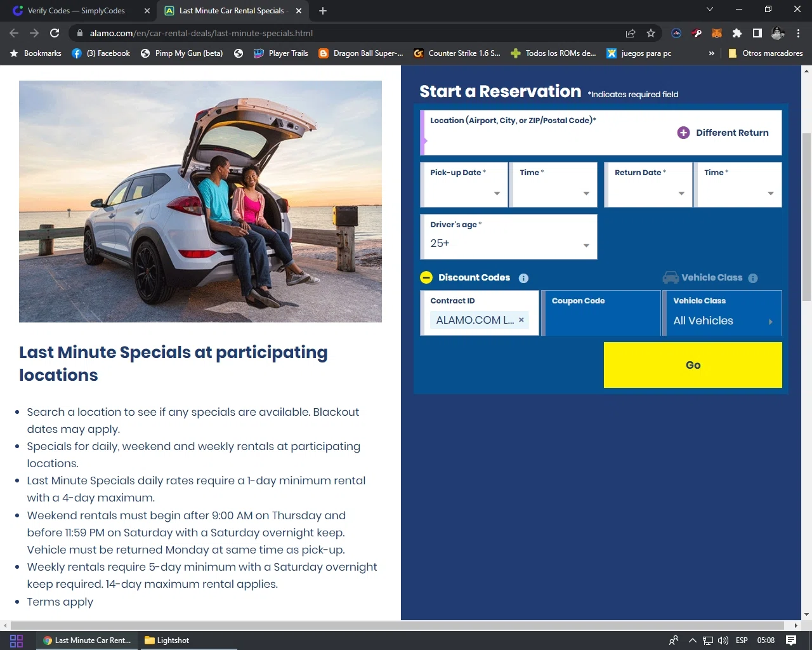Image resolution: width=812 pixels, height=650 pixels.
Task: Open the Windows Start button
Action: [16, 640]
